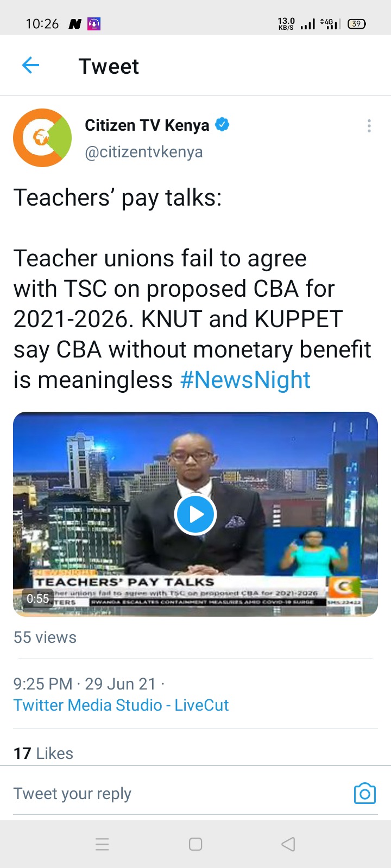Tap the back arrow icon
Image resolution: width=391 pixels, height=868 pixels.
[x=30, y=66]
